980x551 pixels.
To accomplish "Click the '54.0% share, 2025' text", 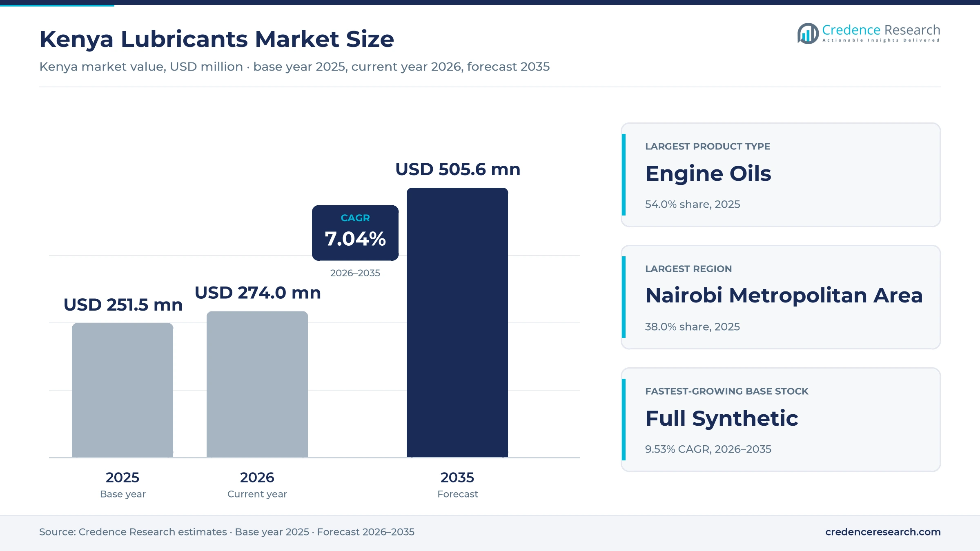I will coord(693,204).
